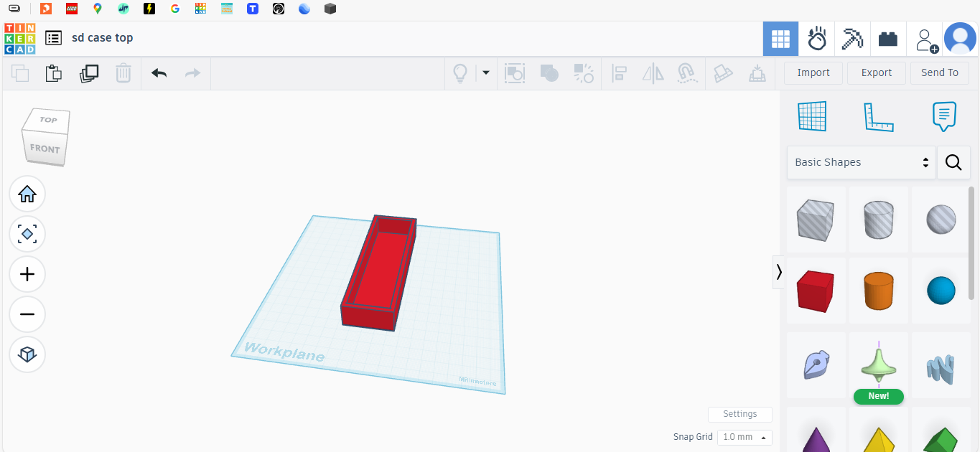Select the Notes tool in the panel

tap(944, 116)
